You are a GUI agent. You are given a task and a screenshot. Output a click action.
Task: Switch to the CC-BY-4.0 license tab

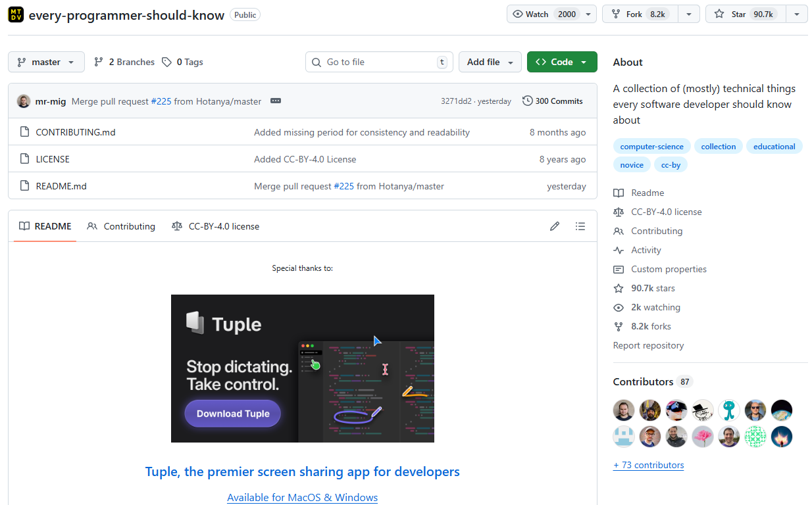tap(215, 226)
